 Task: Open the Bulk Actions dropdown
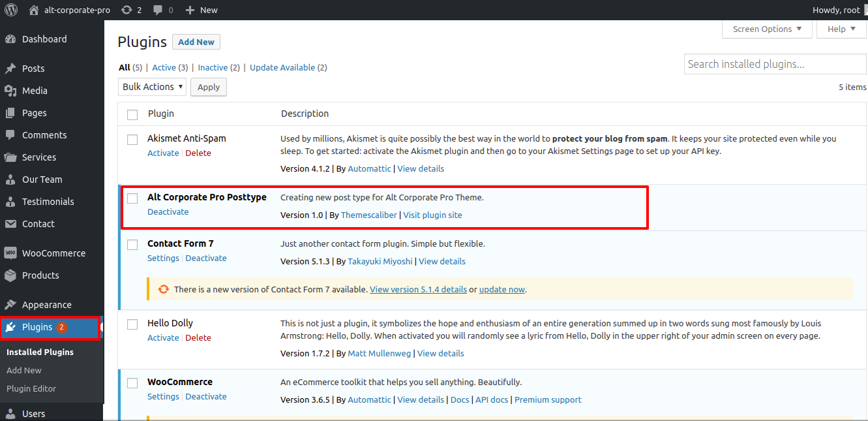[152, 87]
